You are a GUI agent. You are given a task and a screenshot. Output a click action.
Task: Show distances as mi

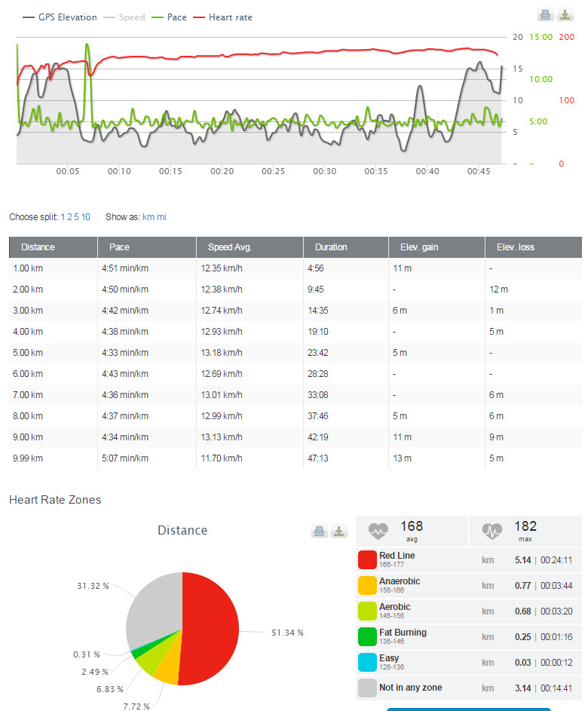coord(161,217)
